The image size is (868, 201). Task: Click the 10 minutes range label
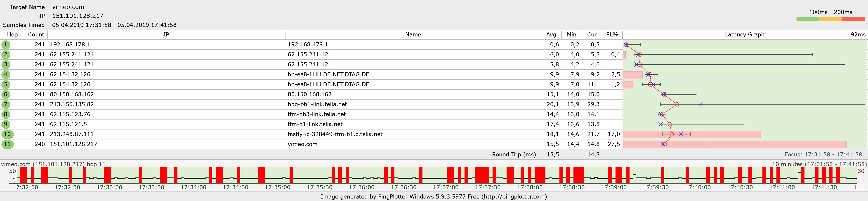click(819, 164)
